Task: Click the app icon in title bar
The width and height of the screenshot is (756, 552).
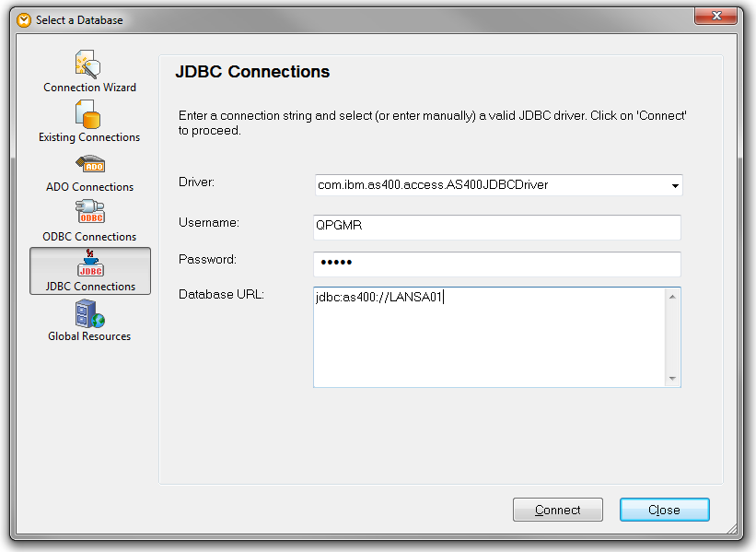Action: tap(24, 19)
